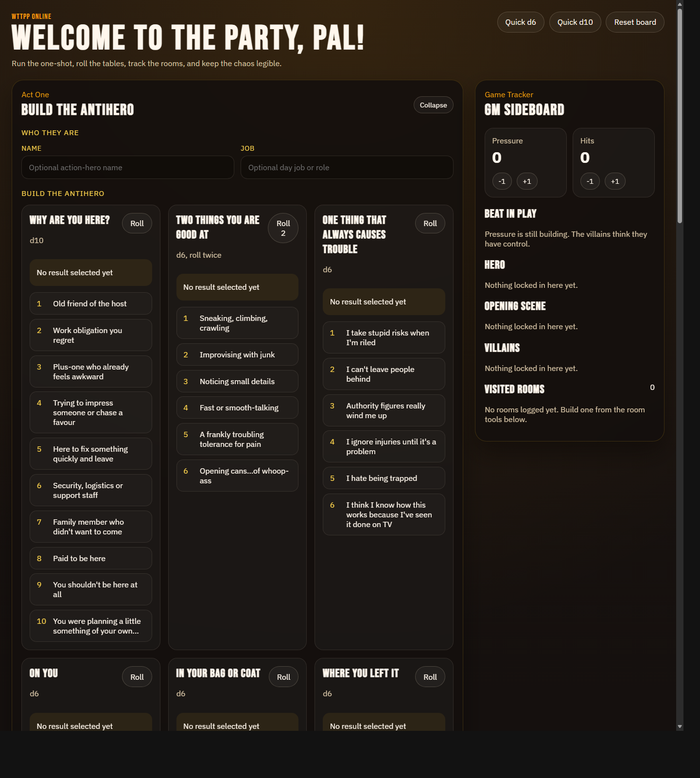700x778 pixels.
Task: Click the optional action-hero Name field
Action: tap(127, 167)
